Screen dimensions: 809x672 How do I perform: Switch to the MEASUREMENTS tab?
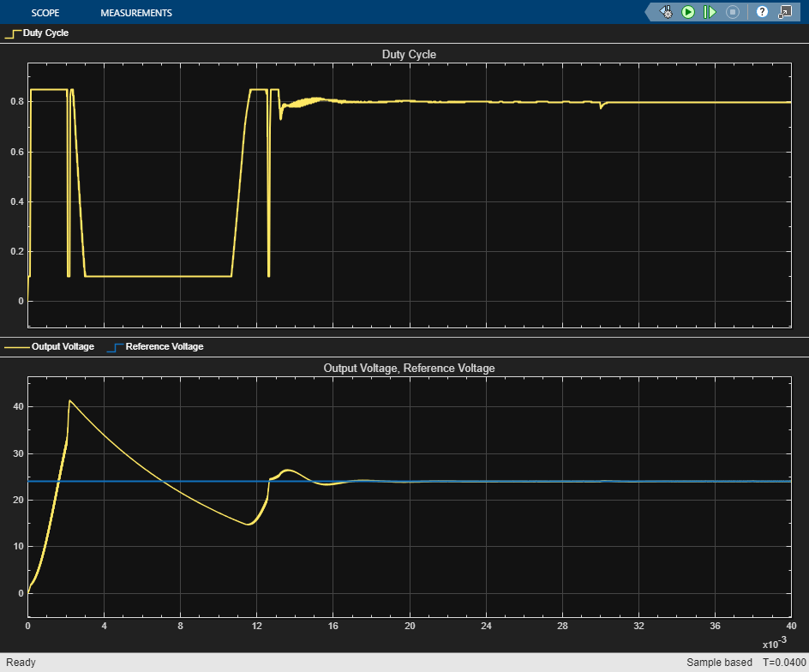[136, 13]
